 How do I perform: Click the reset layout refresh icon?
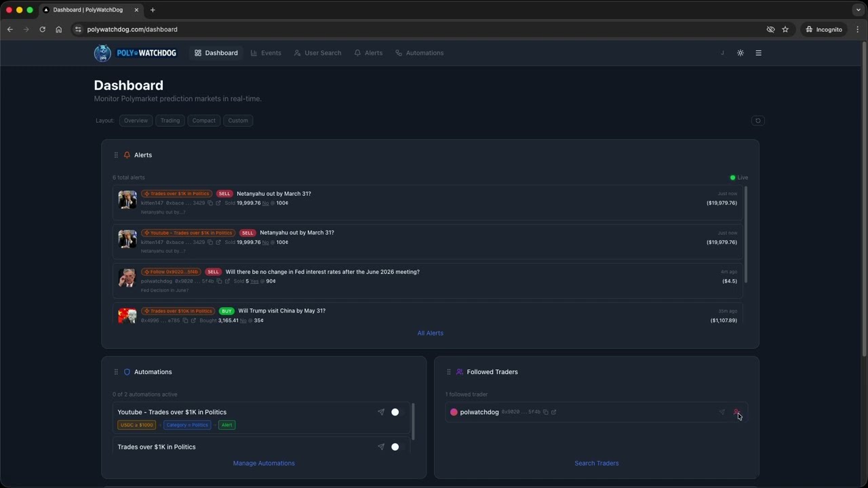758,121
